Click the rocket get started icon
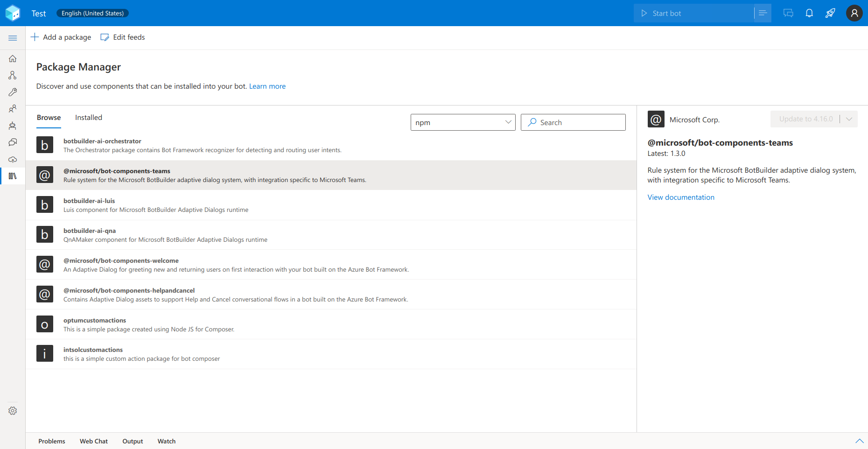 point(830,13)
